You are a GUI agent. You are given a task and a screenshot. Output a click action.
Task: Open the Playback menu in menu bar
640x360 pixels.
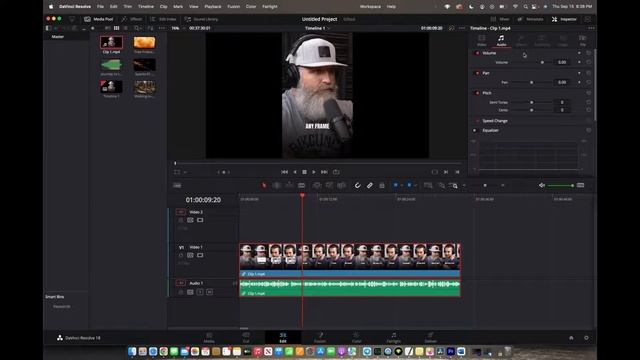(213, 7)
